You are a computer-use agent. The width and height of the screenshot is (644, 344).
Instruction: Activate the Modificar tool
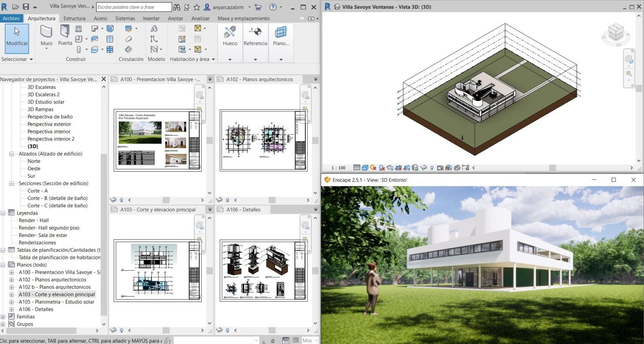pyautogui.click(x=17, y=37)
